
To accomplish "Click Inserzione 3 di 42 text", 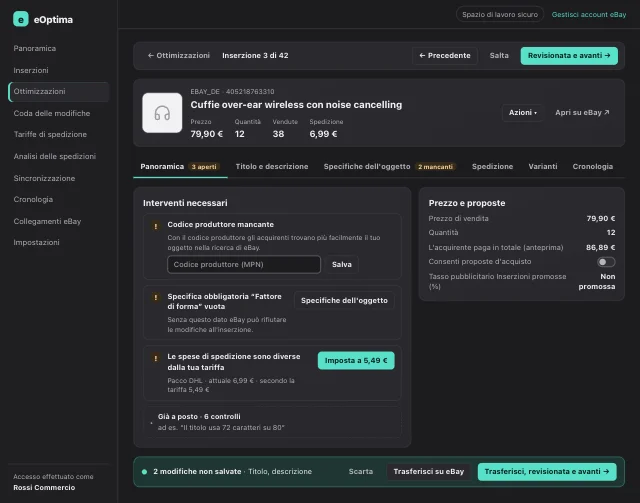I will coord(255,56).
